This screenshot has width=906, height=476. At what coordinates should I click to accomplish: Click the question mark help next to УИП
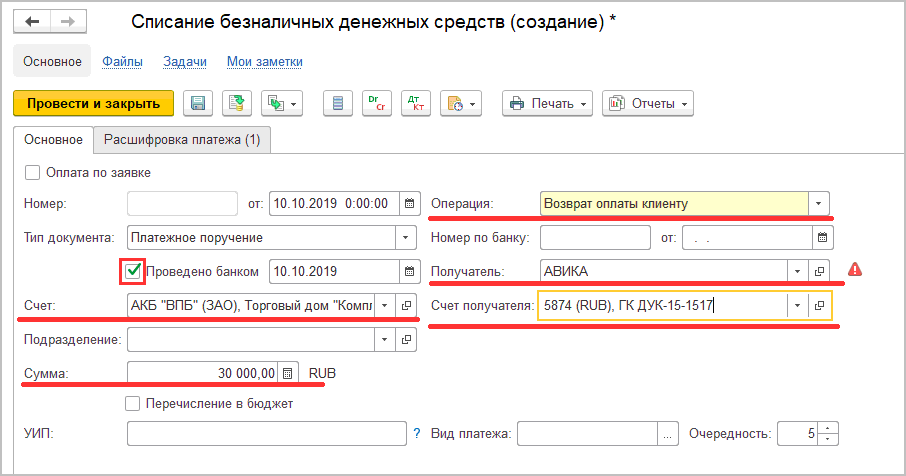point(417,433)
